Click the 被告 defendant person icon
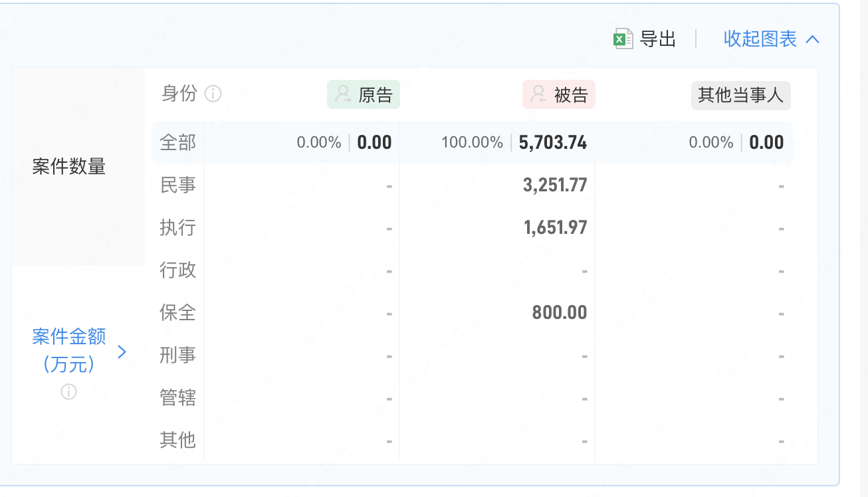868x497 pixels. click(538, 94)
